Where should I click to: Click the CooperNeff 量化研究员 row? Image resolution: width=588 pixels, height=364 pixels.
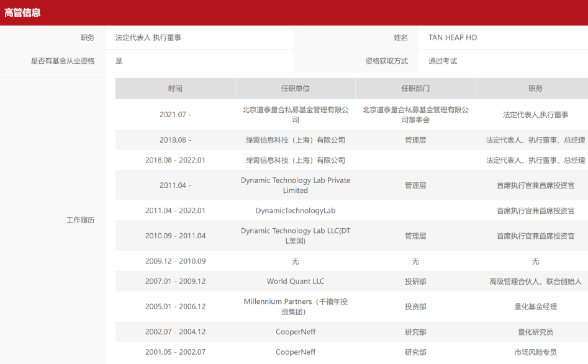[295, 332]
